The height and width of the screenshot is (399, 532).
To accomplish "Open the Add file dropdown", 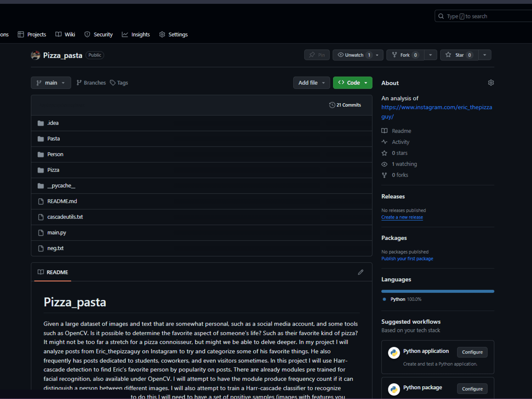I will (311, 83).
